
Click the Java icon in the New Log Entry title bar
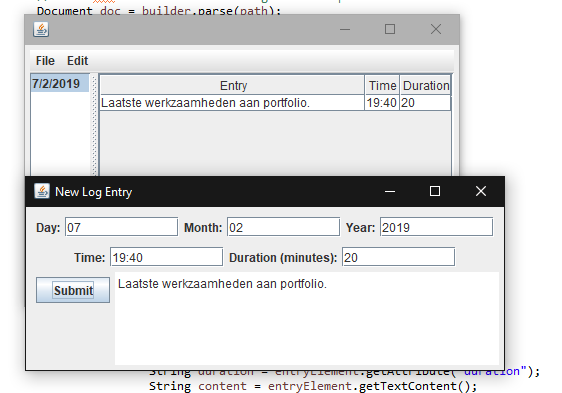coord(42,191)
